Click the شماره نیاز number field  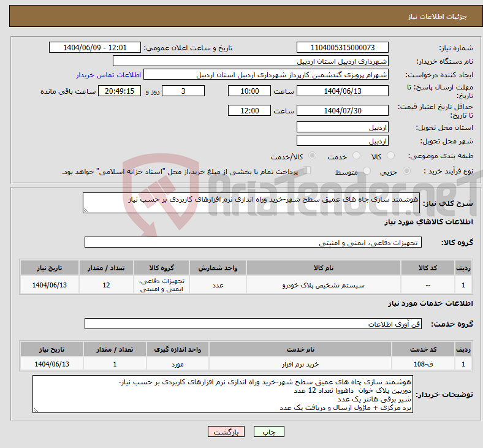(x=342, y=47)
